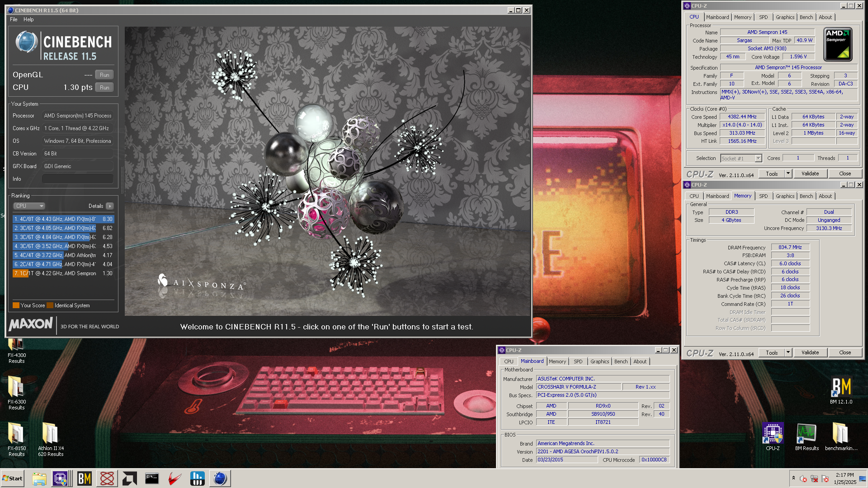
Task: Open the BM 12.1.0 desktop shortcut
Action: (841, 390)
